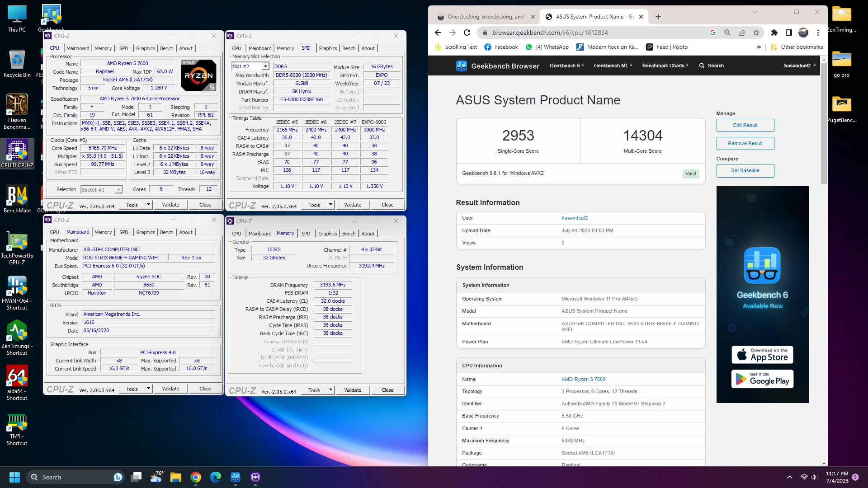Click Geekbench page vertical scrollbar
Screen dimensions: 868x488
click(824, 124)
